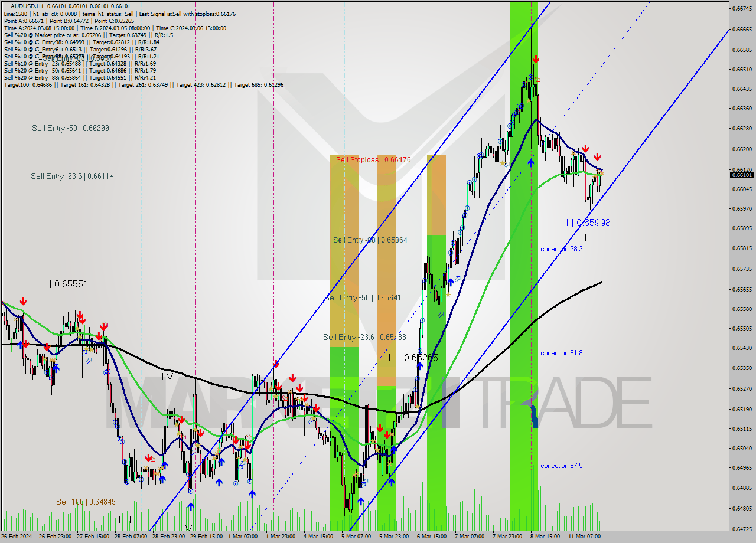
Task: Click the 26 Feb 2024 date axis label
Action: [x=17, y=537]
